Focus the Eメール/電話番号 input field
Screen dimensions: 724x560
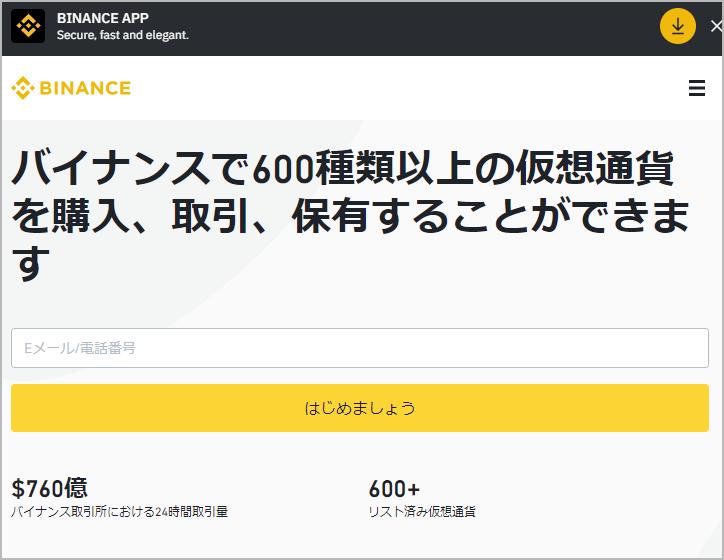(360, 348)
